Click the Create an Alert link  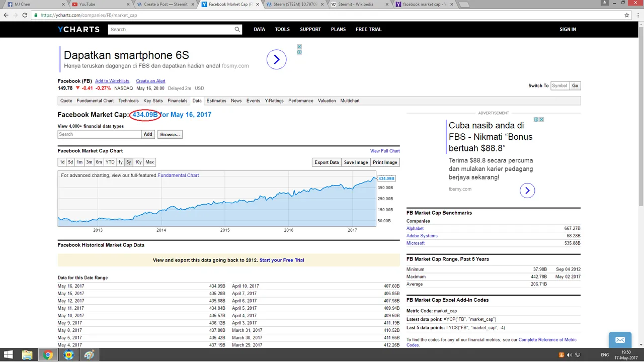coord(150,81)
